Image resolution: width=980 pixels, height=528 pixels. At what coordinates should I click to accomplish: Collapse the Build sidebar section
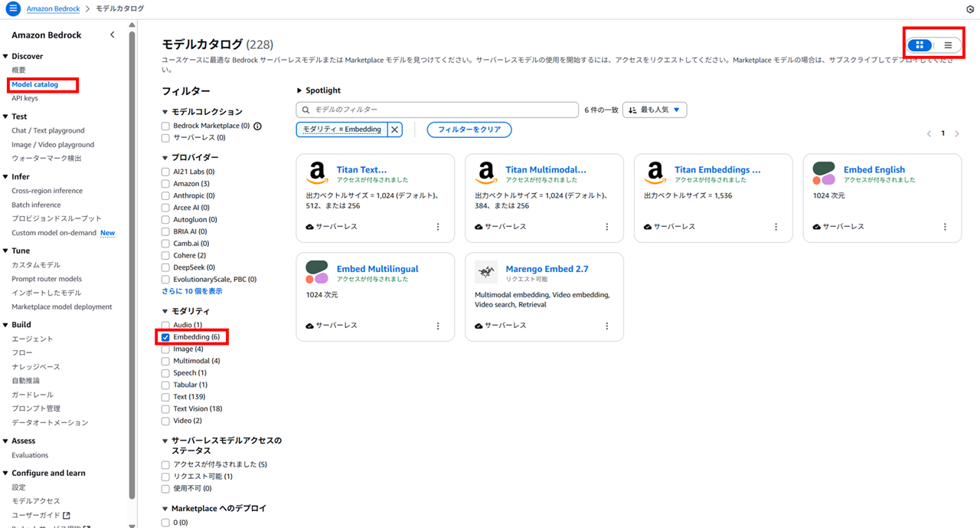pyautogui.click(x=5, y=325)
